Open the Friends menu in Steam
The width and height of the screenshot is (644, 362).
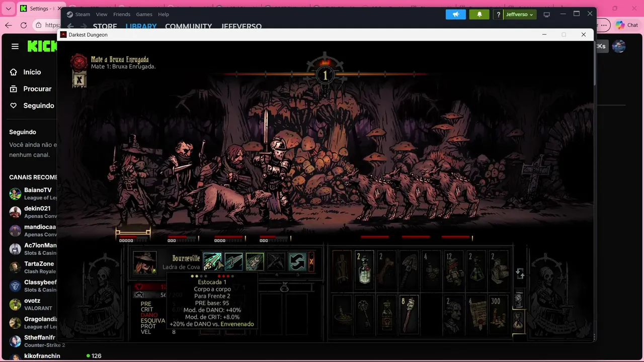point(122,14)
